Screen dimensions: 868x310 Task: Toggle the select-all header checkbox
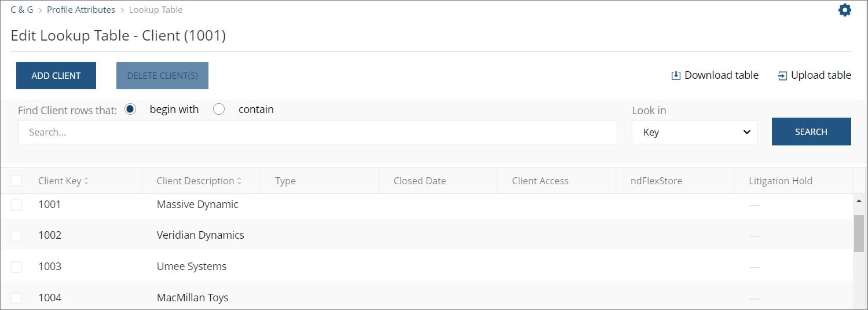[x=16, y=181]
